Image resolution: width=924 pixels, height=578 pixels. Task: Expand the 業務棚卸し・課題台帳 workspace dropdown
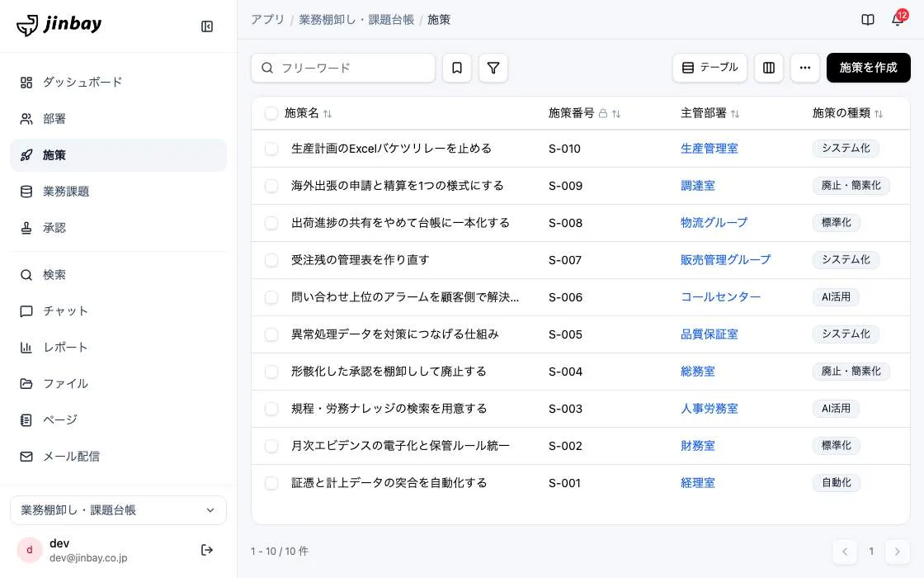[x=119, y=510]
